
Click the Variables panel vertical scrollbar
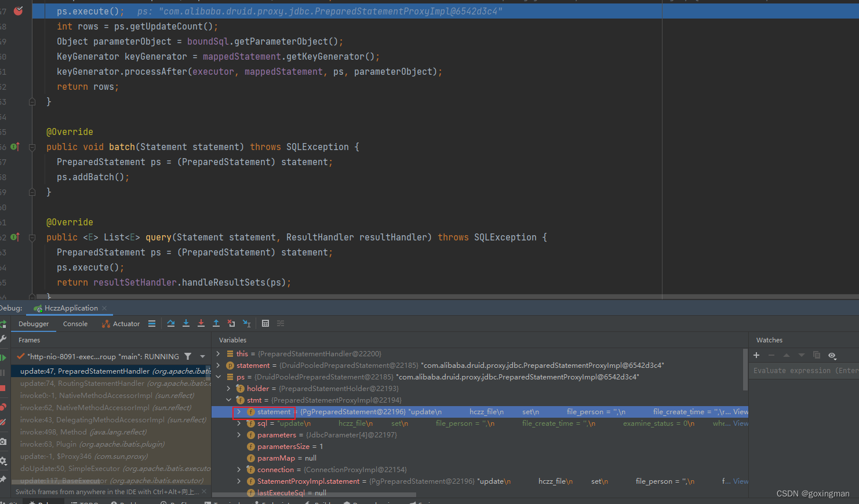[745, 370]
